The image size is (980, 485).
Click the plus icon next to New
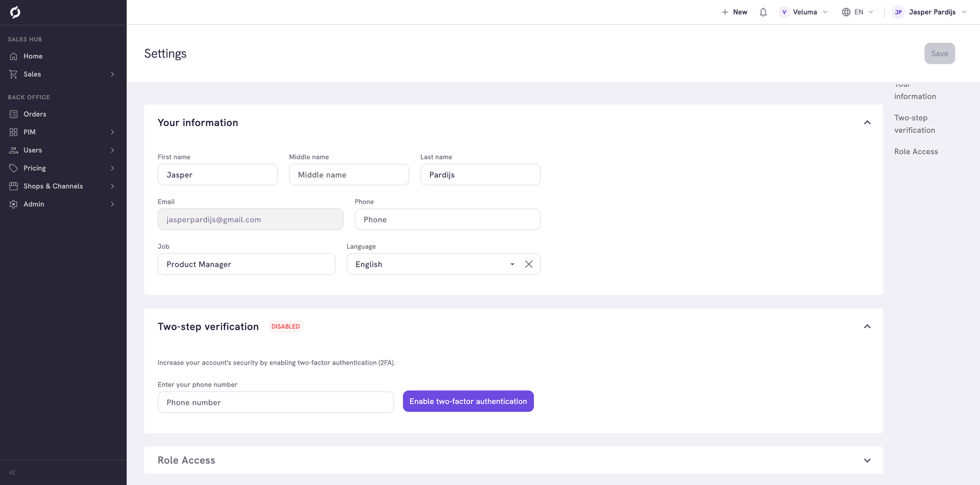725,12
